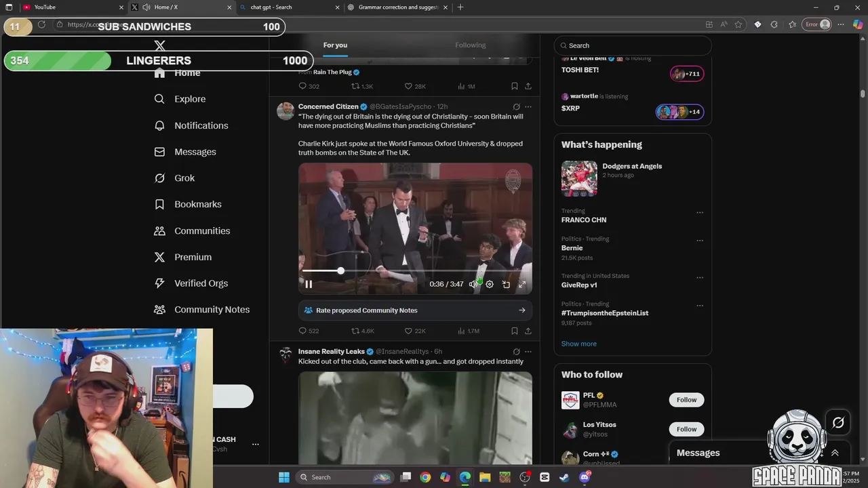
Task: Share the Rain The Plug post
Action: (x=528, y=86)
